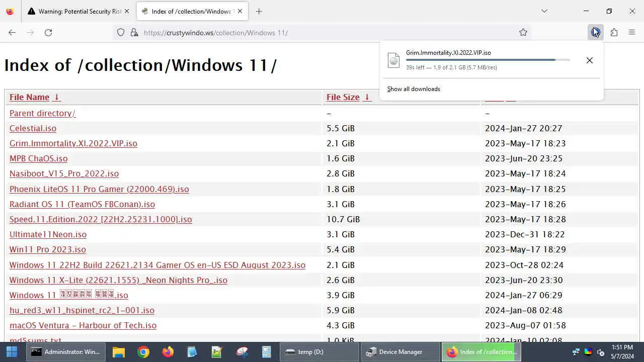Click the volume tray icon
644x362 pixels.
(600, 352)
